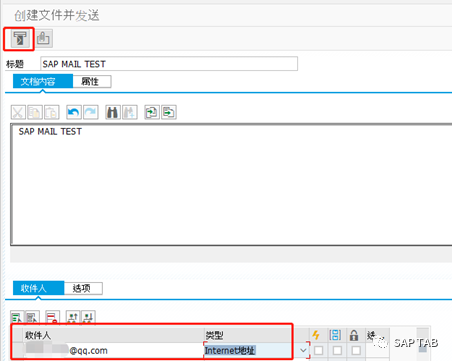Tick the copy checkbox for @qq.com recipient
This screenshot has height=361, width=452.
337,350
